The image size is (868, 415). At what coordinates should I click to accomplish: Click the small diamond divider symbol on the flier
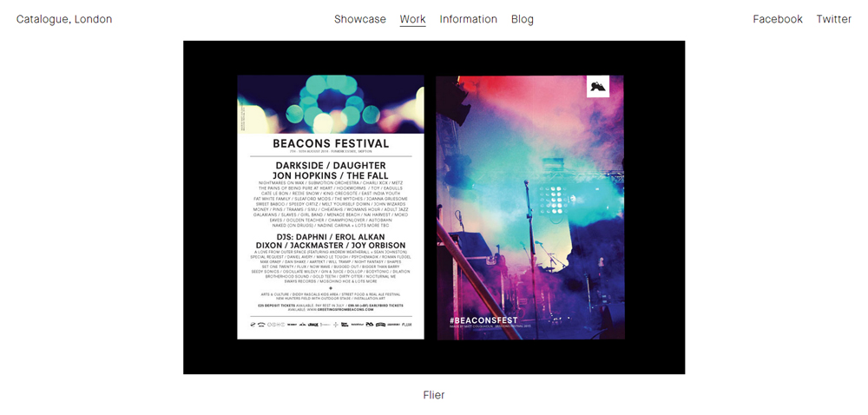(x=331, y=287)
